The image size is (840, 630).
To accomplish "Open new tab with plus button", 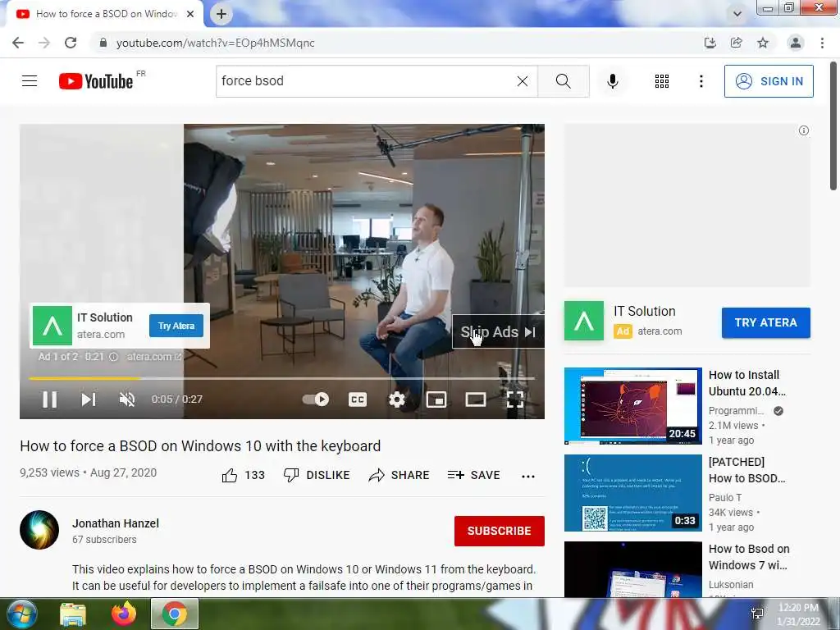I will (x=221, y=15).
